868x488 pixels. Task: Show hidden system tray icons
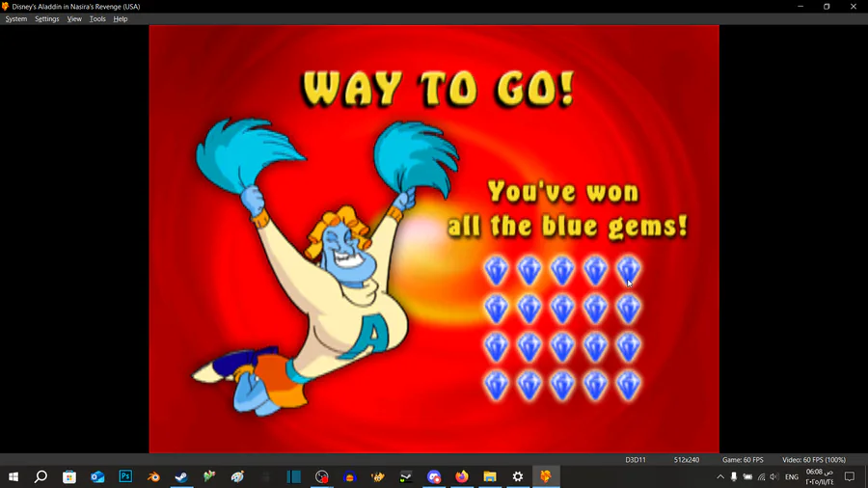(720, 476)
